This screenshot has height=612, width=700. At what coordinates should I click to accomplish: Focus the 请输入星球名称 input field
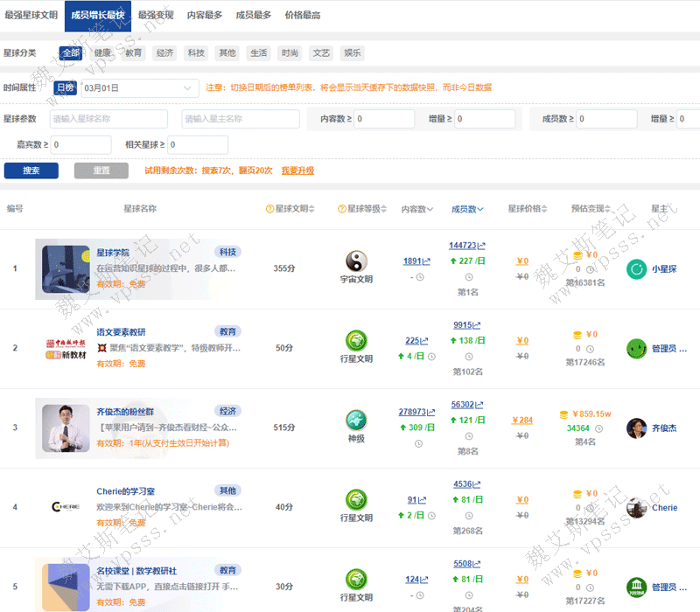(108, 119)
